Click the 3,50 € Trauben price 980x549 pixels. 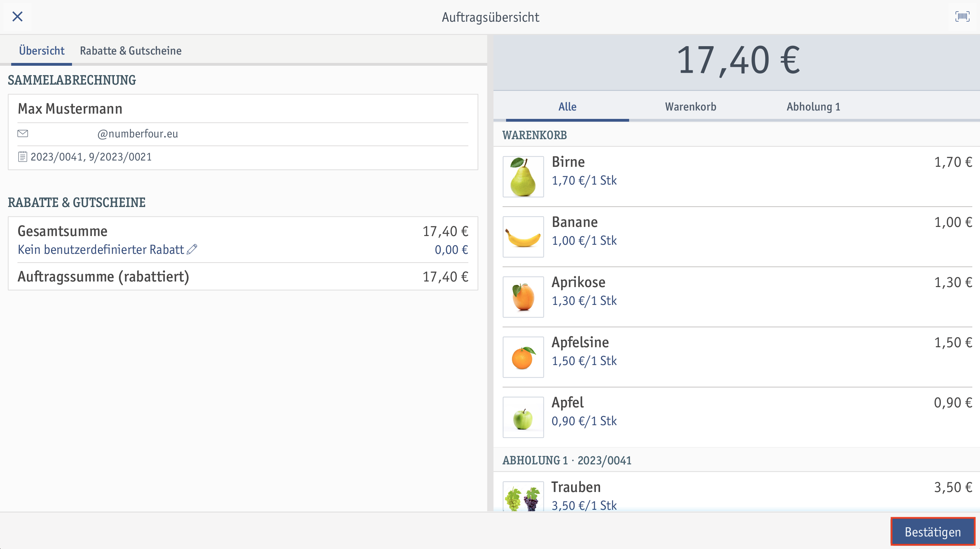(953, 487)
